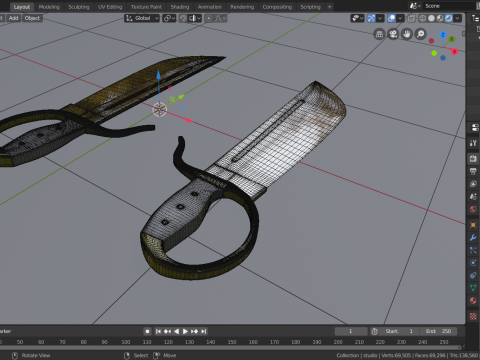Add a new workspace with plus button
The width and height of the screenshot is (480, 360).
click(x=330, y=7)
